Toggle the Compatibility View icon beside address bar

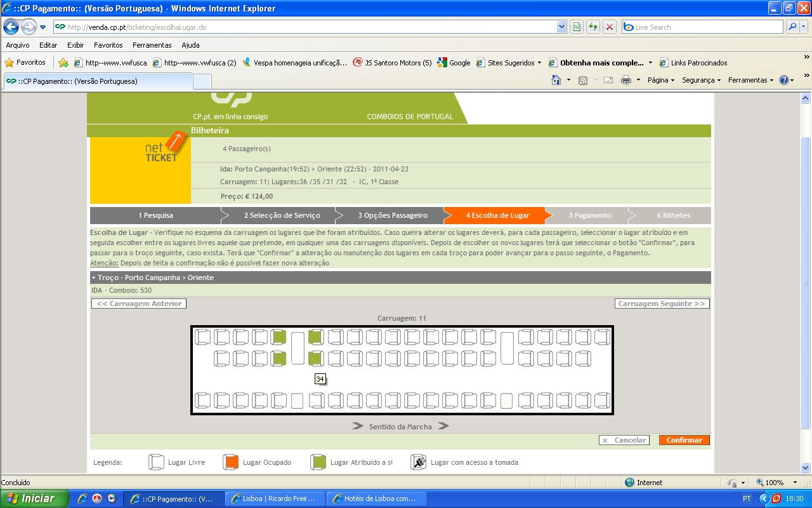pyautogui.click(x=577, y=27)
